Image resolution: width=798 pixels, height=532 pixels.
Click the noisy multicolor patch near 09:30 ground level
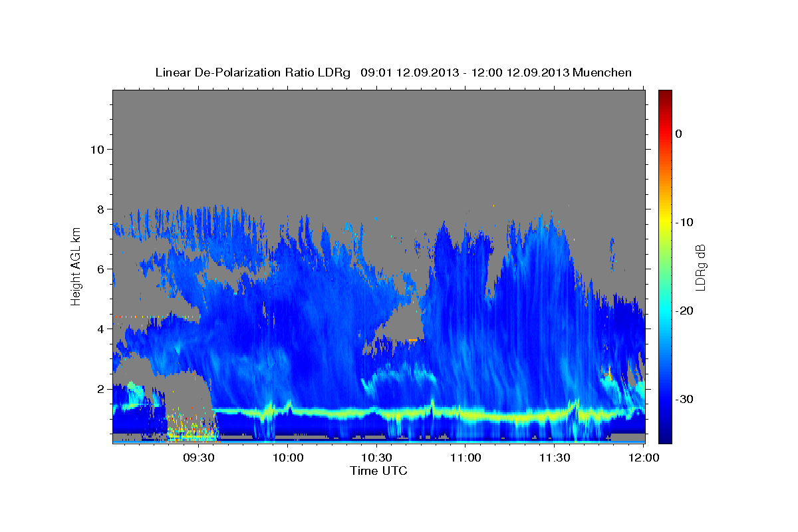(x=192, y=427)
